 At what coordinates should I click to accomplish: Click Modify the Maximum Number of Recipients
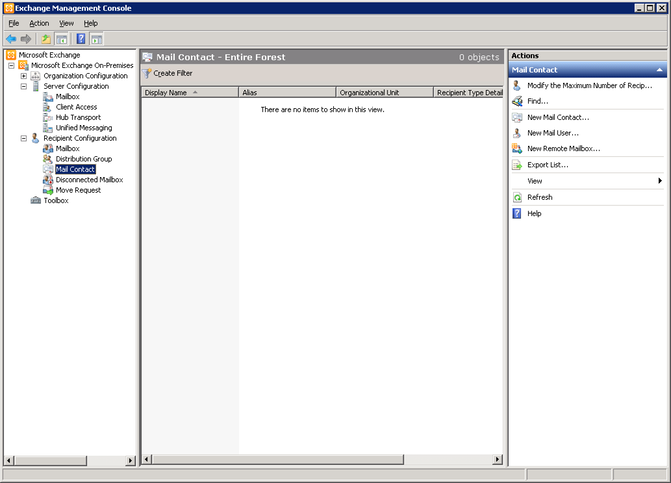click(x=590, y=86)
